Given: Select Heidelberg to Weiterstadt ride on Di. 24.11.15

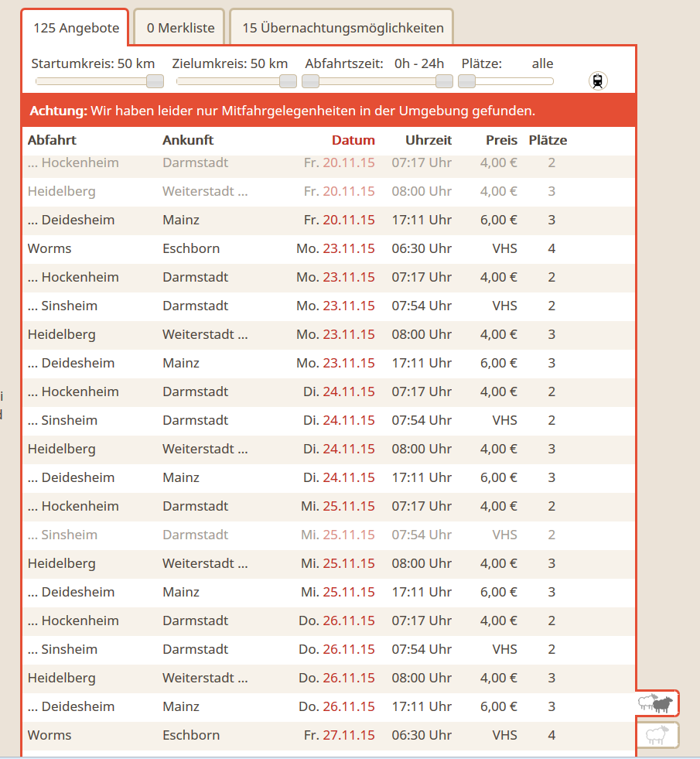Looking at the screenshot, I should point(329,449).
